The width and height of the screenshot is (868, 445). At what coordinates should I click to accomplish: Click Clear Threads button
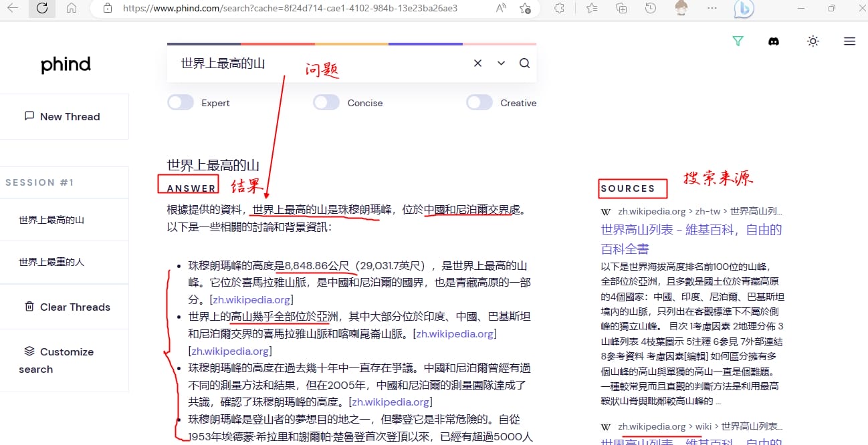coord(67,307)
